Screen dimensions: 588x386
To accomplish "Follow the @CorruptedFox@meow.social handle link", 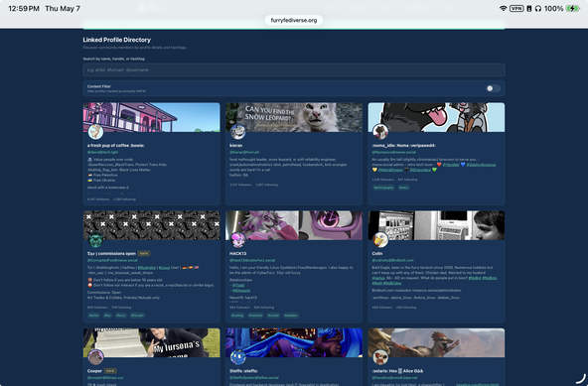I will coord(112,260).
